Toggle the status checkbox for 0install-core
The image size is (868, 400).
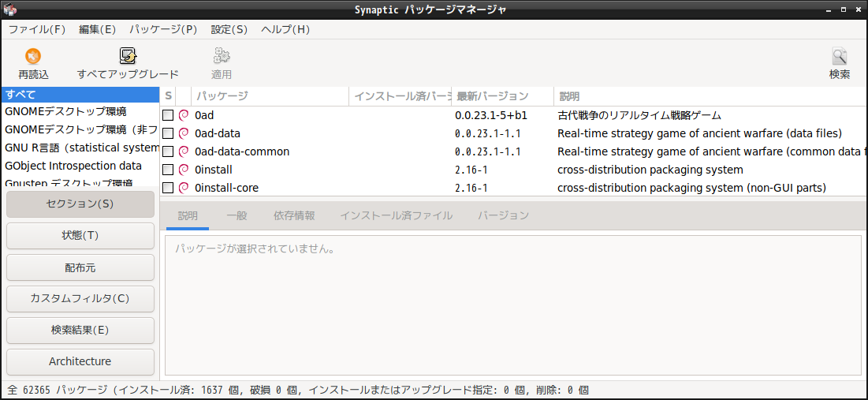click(168, 188)
